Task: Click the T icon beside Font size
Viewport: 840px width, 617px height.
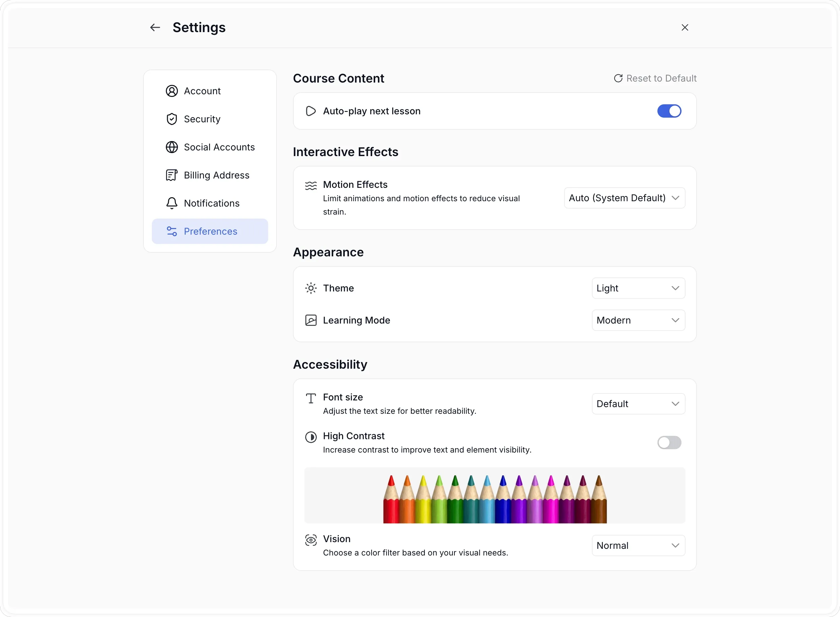Action: (x=311, y=398)
